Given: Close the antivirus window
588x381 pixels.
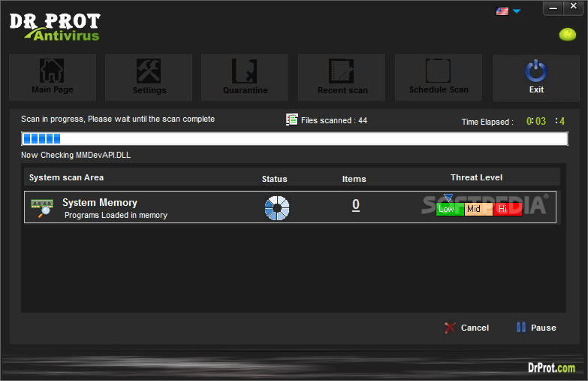Looking at the screenshot, I should [574, 7].
